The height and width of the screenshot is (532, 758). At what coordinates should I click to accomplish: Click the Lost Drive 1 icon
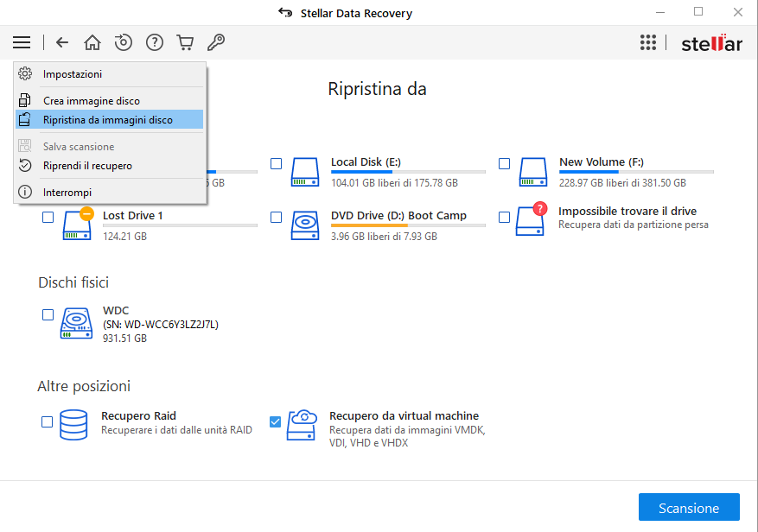click(x=77, y=225)
